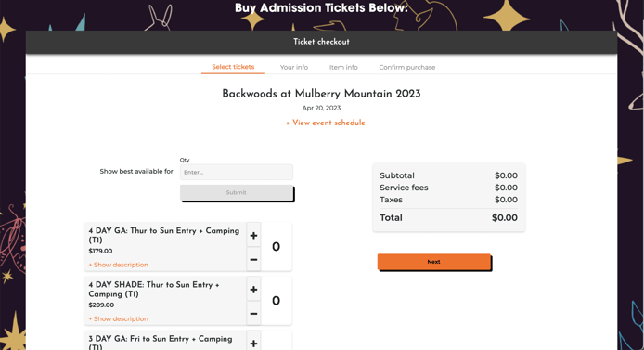Show description for 4 DAY SHADE ticket
This screenshot has height=350, width=644.
[x=118, y=318]
